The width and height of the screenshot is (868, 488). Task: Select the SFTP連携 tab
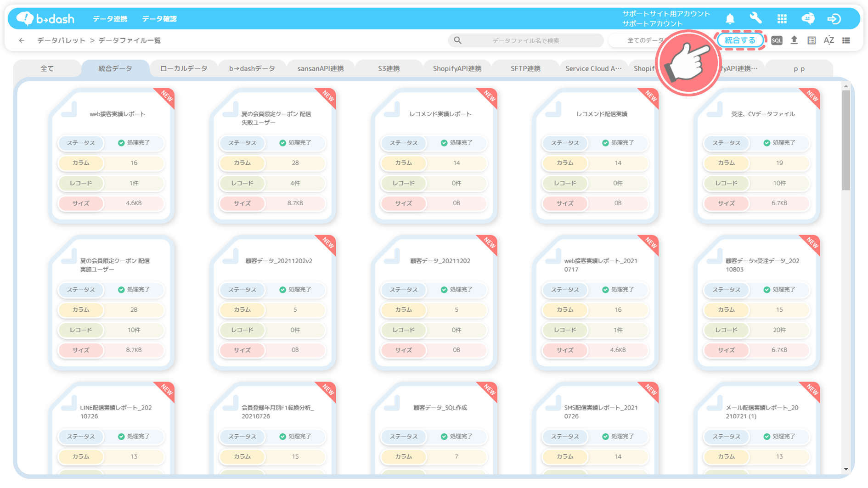(x=526, y=68)
